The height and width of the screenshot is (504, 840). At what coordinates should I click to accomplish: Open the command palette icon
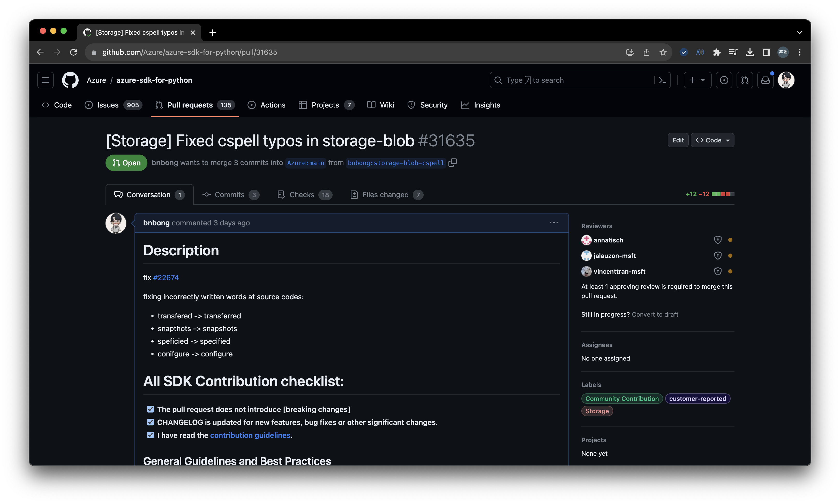[x=662, y=80]
